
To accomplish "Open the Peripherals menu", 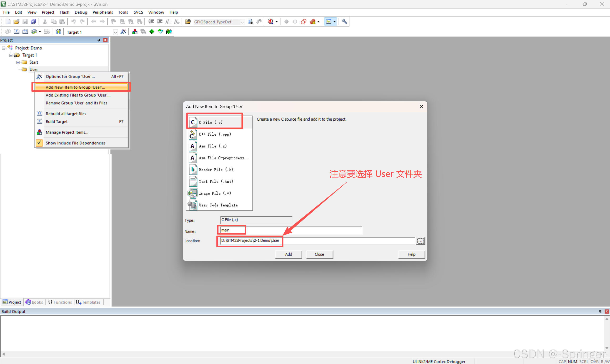I will click(103, 12).
